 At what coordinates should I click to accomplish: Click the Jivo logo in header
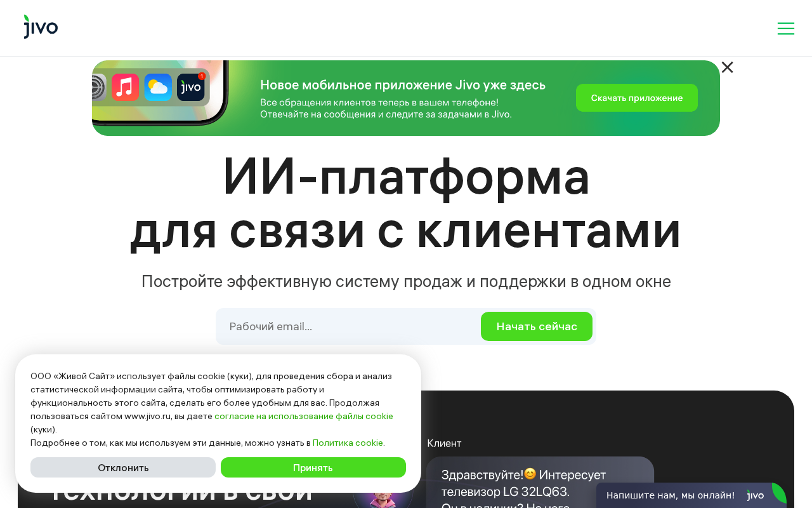41,27
